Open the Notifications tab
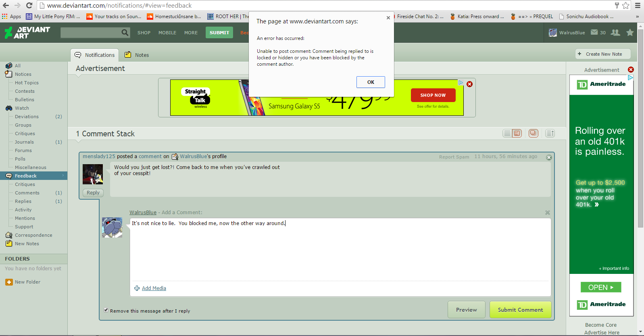Viewport: 644px width, 336px height. point(95,55)
